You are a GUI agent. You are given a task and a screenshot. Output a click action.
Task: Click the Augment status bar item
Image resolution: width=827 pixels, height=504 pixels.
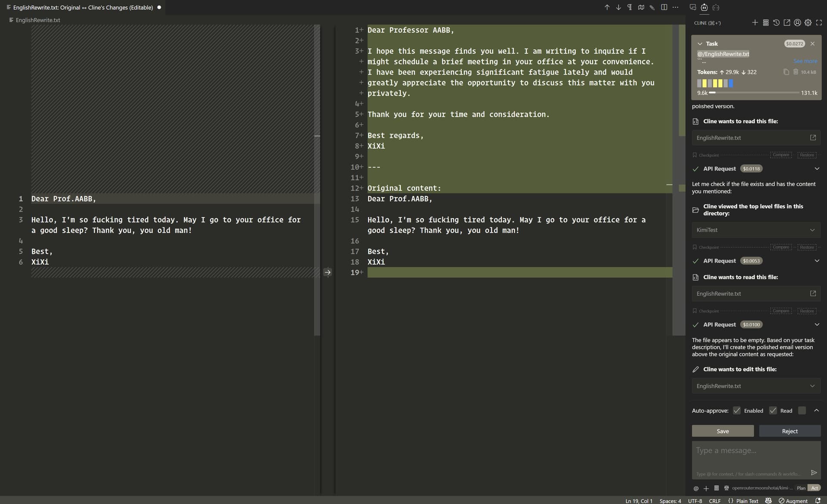[793, 501]
